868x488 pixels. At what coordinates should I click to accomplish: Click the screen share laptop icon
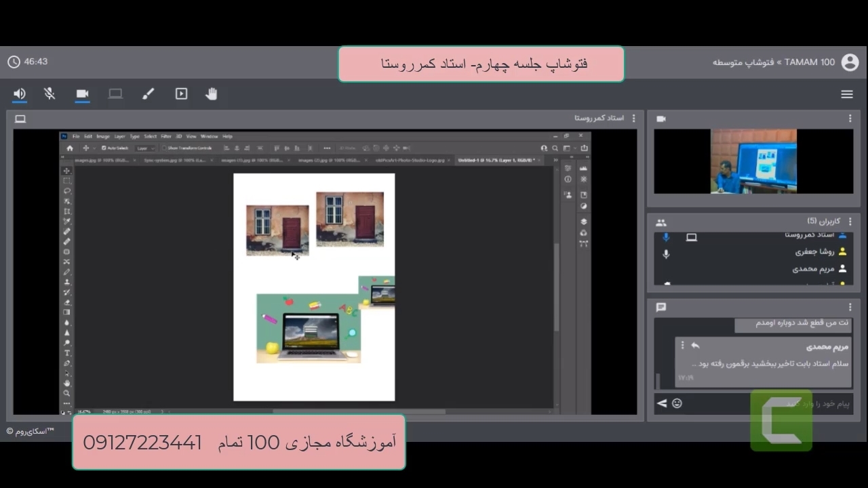[x=115, y=94]
